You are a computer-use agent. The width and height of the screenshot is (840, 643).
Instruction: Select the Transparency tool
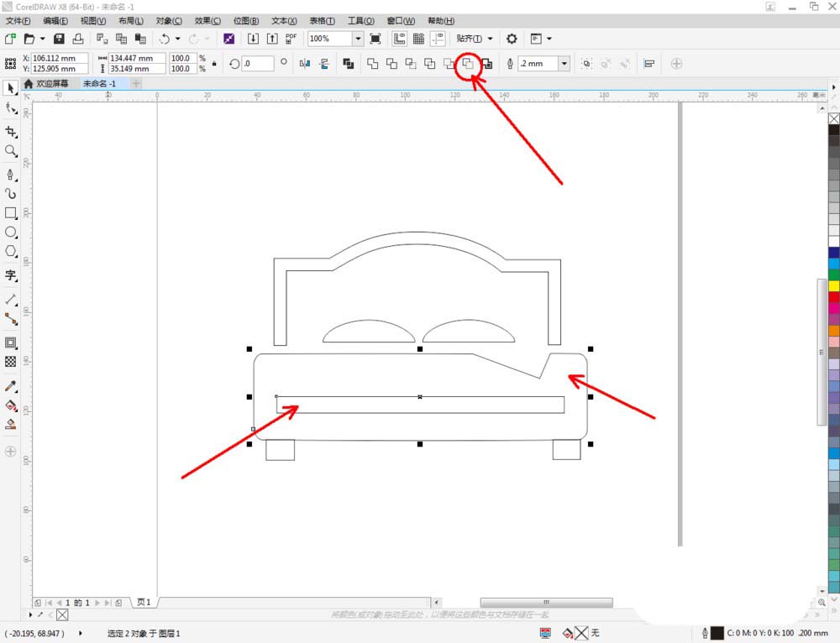tap(10, 362)
